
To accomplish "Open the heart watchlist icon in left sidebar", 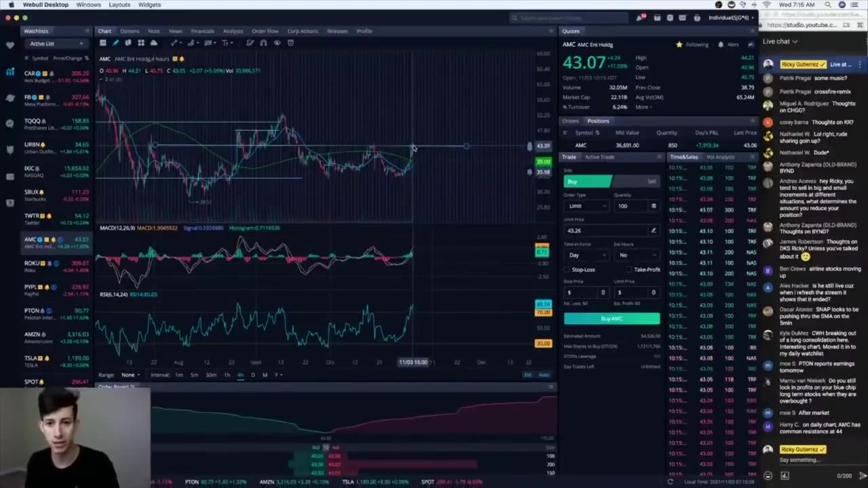I will pos(9,45).
